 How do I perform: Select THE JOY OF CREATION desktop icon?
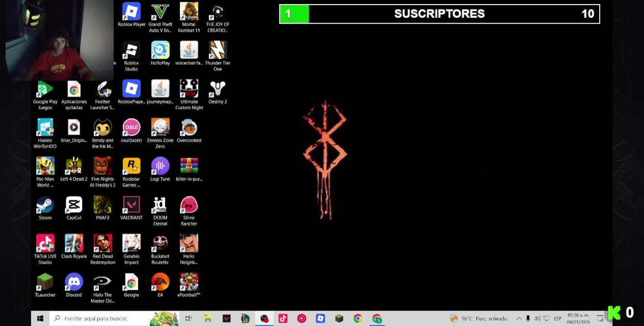pos(217,18)
